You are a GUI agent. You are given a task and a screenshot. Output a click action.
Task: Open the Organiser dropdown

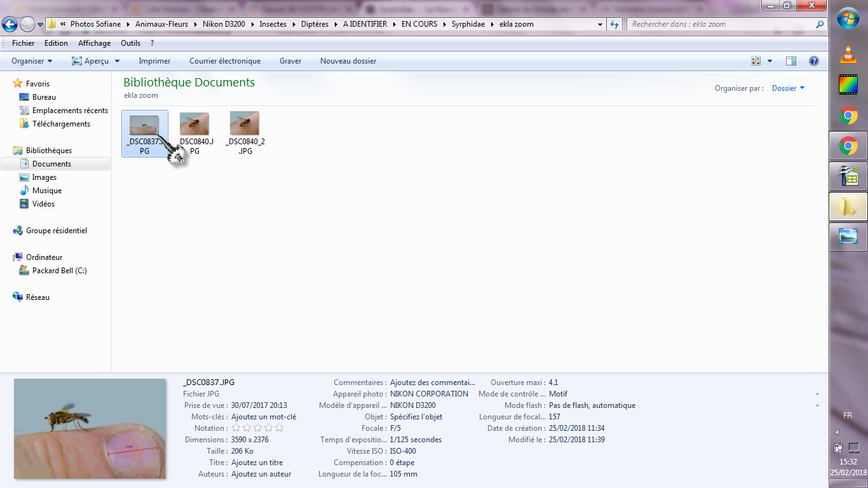coord(32,61)
